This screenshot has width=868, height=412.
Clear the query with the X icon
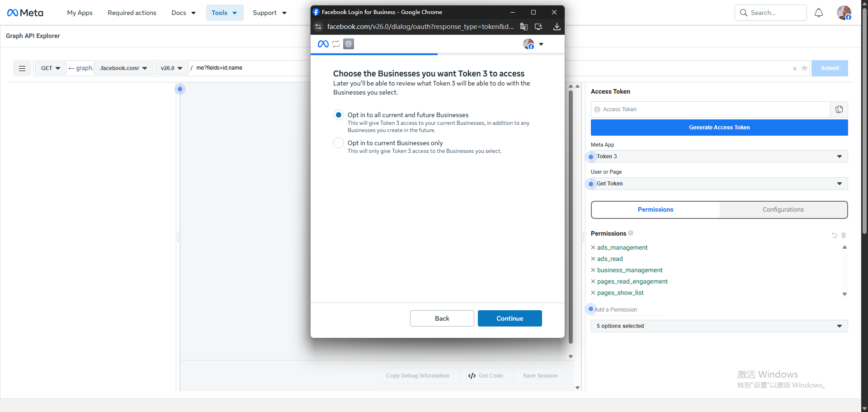pos(795,69)
